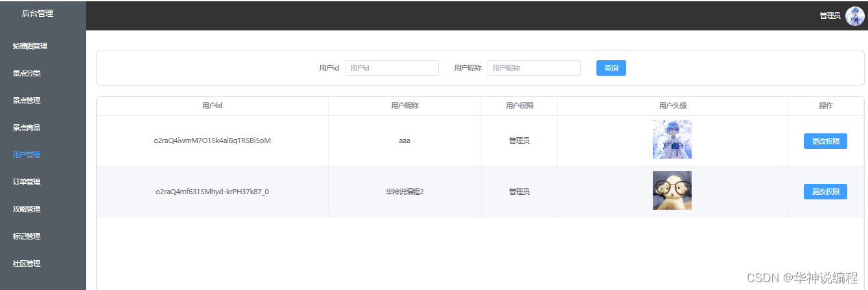
Task: Open the 社区管理 menu item
Action: click(27, 263)
